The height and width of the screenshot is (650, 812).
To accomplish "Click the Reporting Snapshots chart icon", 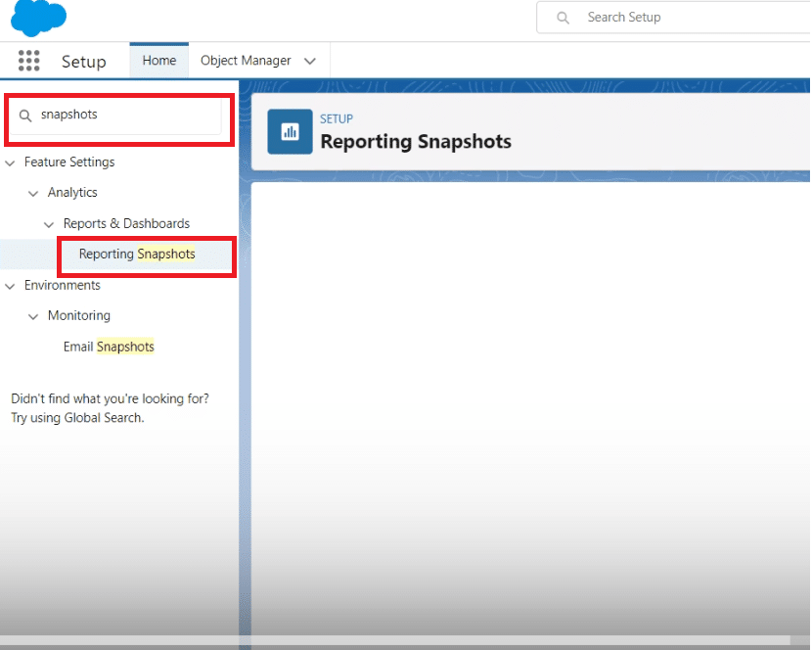I will [x=290, y=131].
